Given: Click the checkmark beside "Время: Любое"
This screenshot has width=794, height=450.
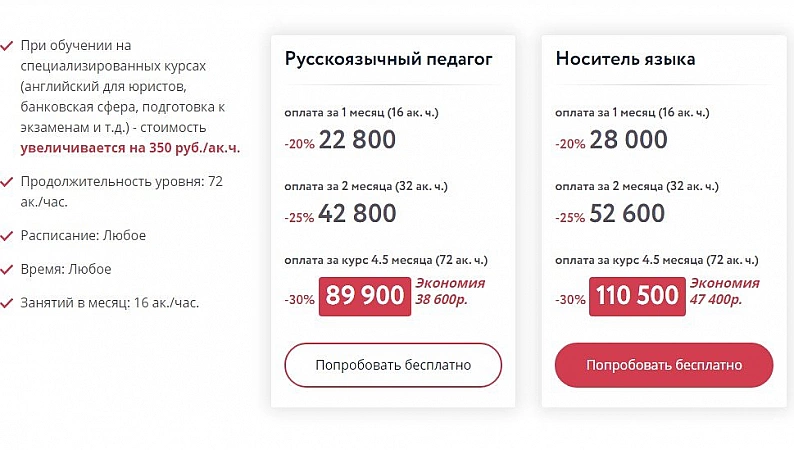Looking at the screenshot, I should coord(7,269).
